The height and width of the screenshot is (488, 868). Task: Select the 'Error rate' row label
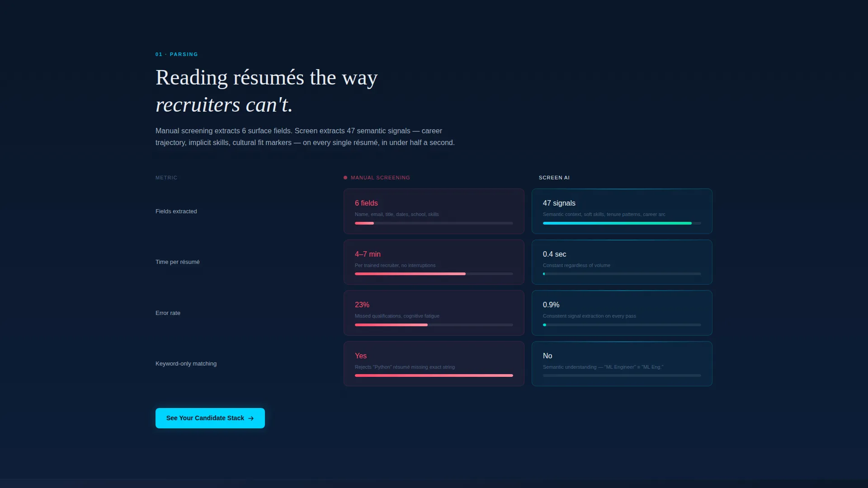168,313
